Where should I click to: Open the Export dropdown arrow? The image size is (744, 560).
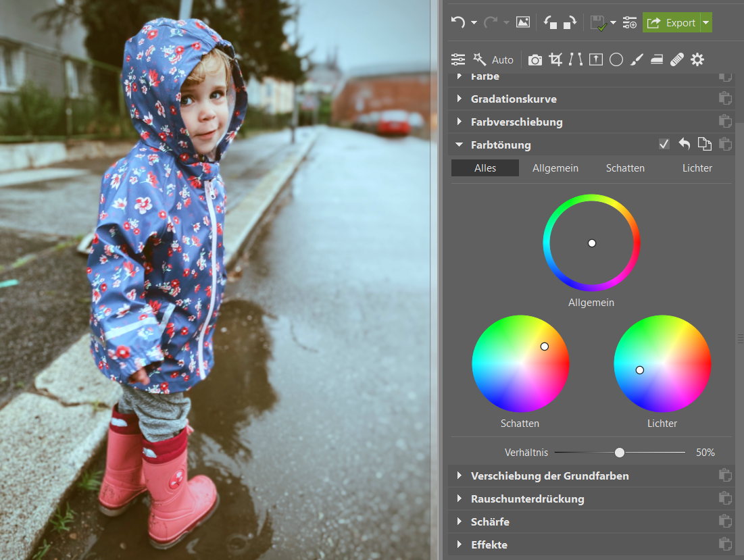[x=706, y=22]
